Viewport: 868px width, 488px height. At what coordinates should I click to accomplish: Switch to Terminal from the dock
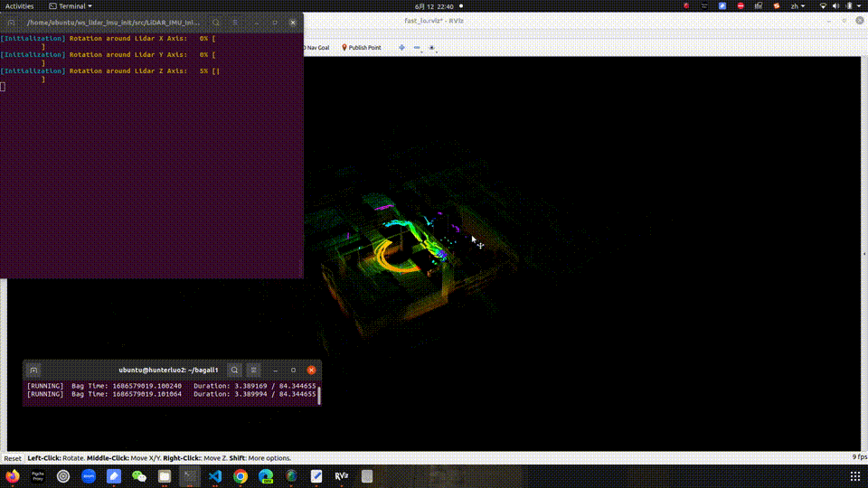190,476
